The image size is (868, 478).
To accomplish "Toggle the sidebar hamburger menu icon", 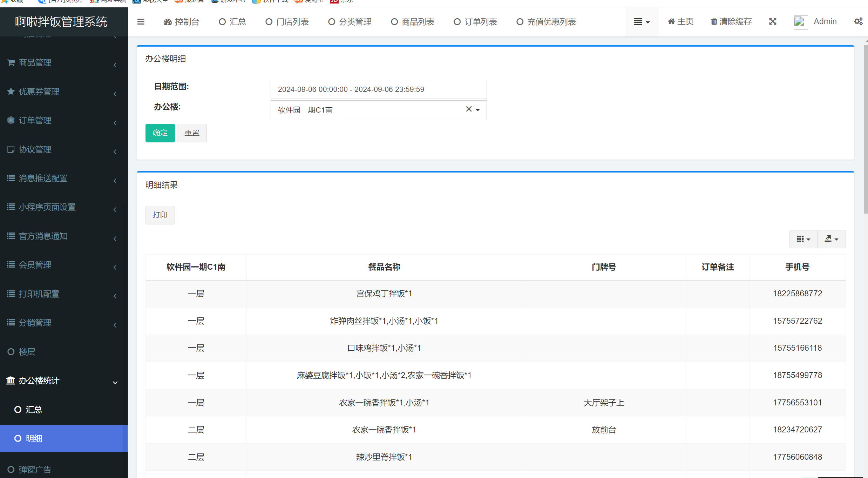I will pos(141,22).
